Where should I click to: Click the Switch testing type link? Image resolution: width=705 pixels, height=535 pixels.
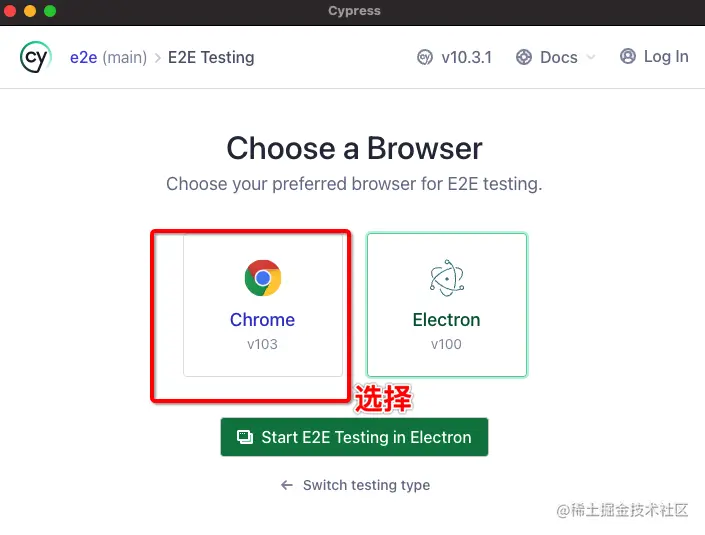366,485
